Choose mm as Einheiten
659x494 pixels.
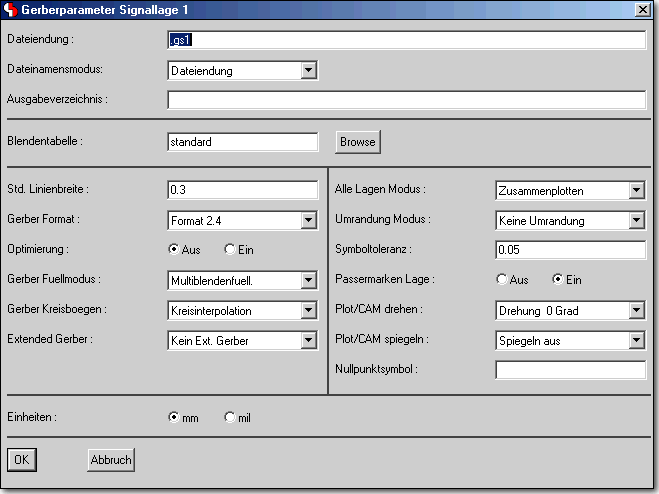coord(174,417)
